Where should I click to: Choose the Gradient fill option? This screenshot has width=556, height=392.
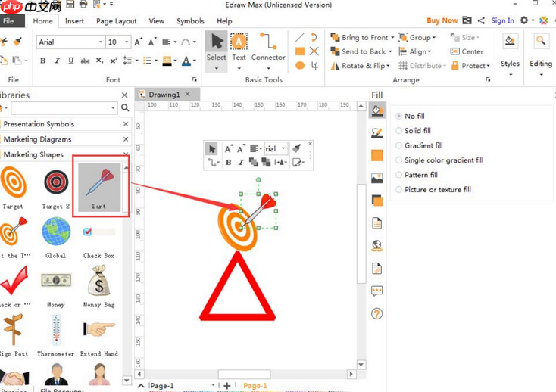pos(399,145)
